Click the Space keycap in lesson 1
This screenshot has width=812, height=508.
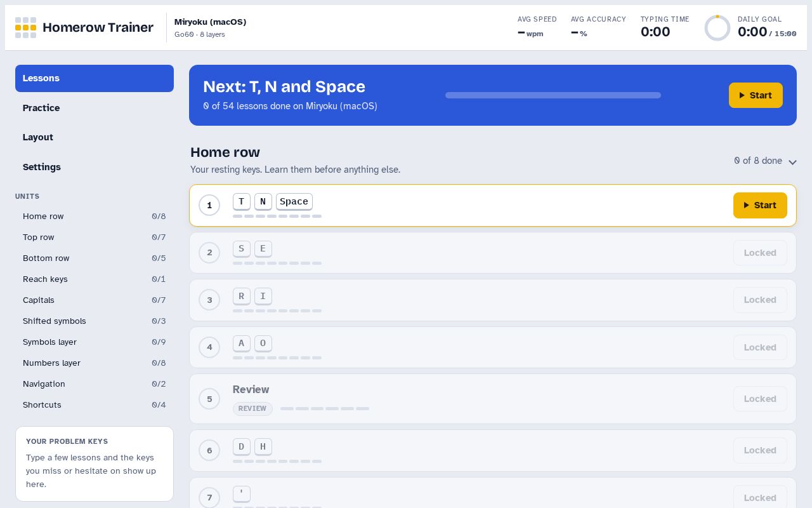coord(294,201)
